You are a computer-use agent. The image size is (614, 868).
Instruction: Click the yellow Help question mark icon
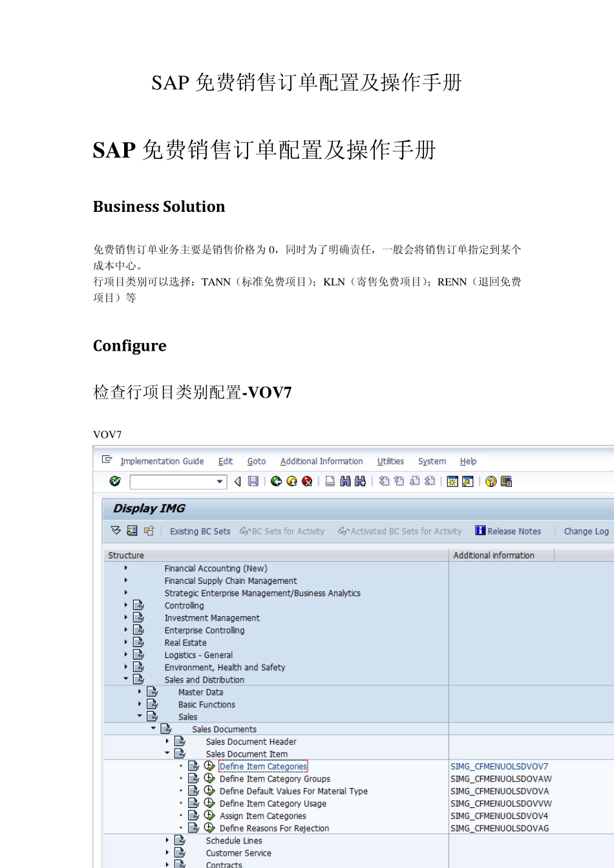(x=491, y=481)
